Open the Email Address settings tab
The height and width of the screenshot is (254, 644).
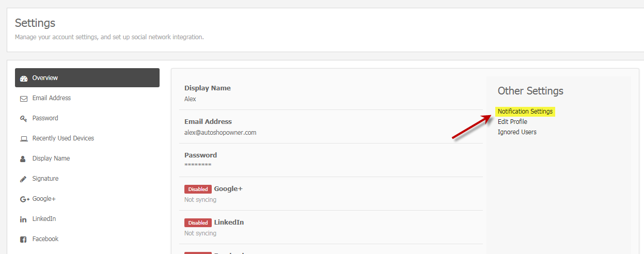87,98
